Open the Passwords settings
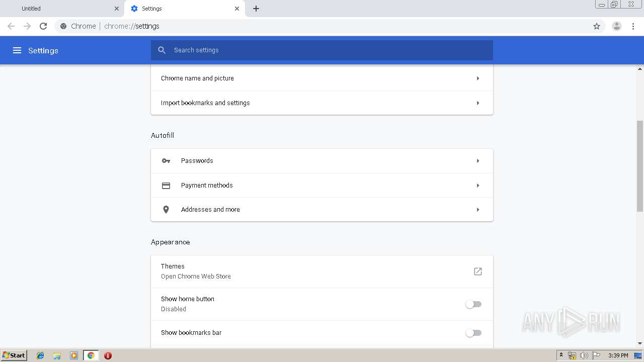Viewport: 644px width, 362px height. 322,161
